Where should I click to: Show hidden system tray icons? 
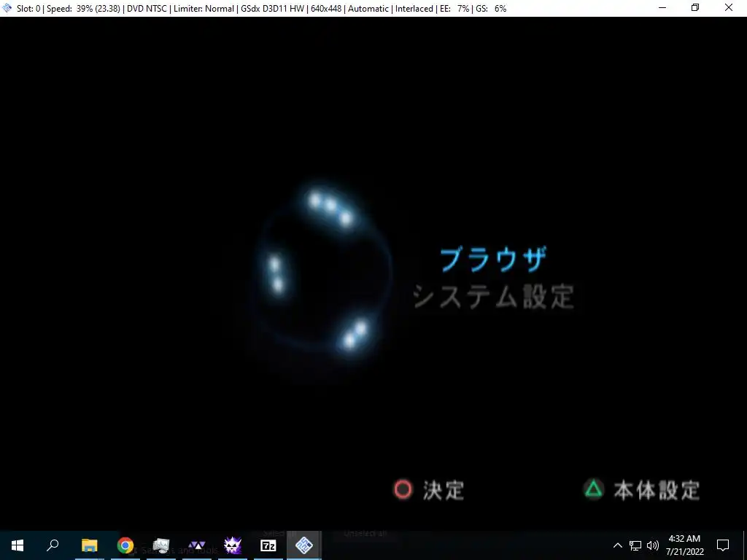(617, 545)
